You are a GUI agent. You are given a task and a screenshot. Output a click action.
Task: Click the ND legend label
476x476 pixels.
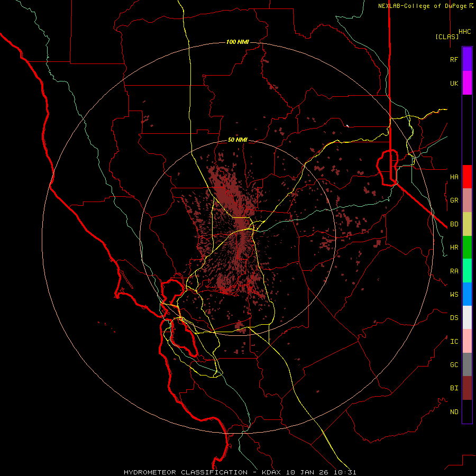tap(454, 412)
